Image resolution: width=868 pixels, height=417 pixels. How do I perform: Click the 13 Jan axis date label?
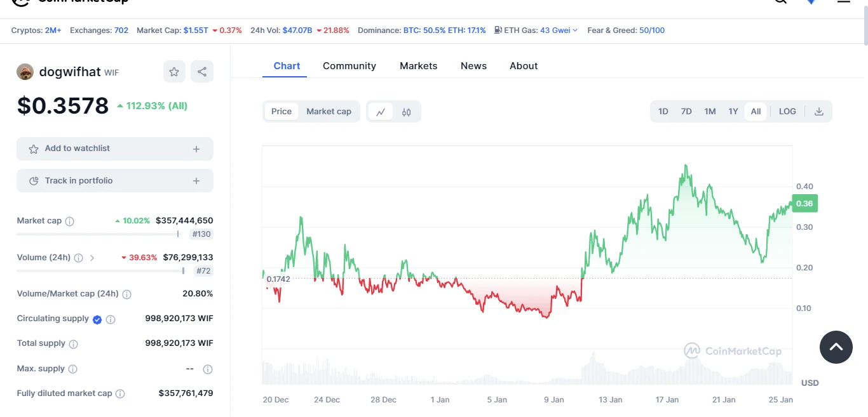611,400
